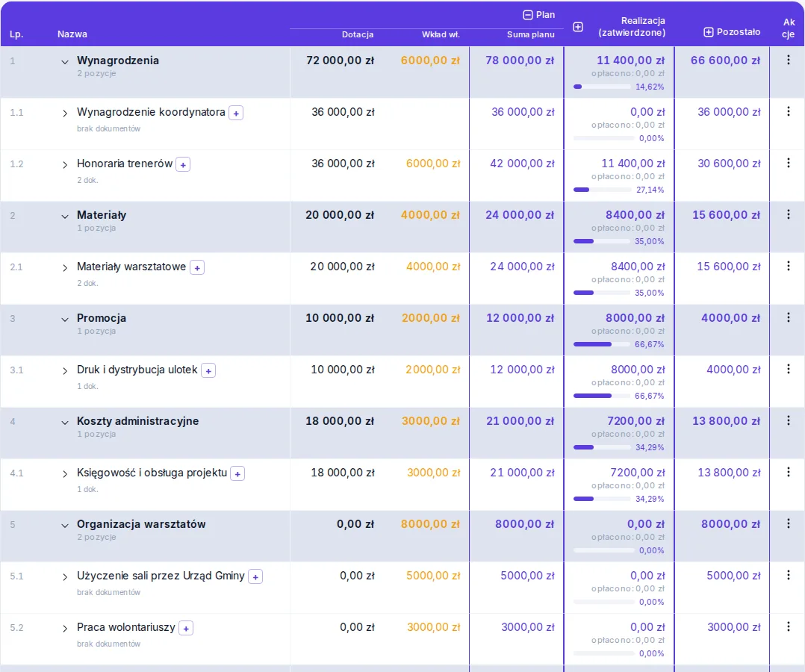The width and height of the screenshot is (805, 672).
Task: Add document to Materiały warsztatowe via plus icon
Action: coord(197,267)
